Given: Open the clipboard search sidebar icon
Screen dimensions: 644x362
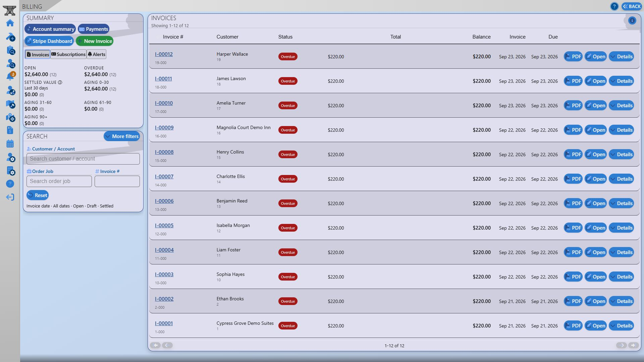Looking at the screenshot, I should pos(10,50).
